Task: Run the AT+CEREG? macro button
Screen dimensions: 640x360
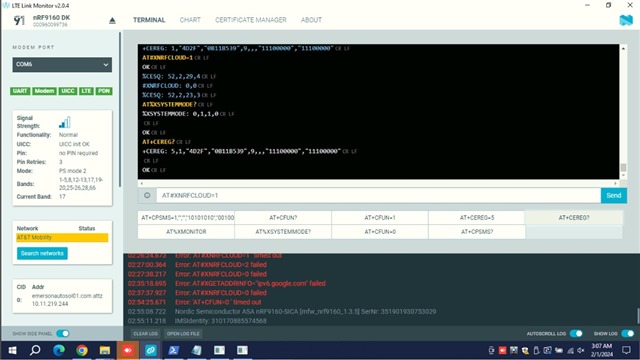Action: pos(574,218)
